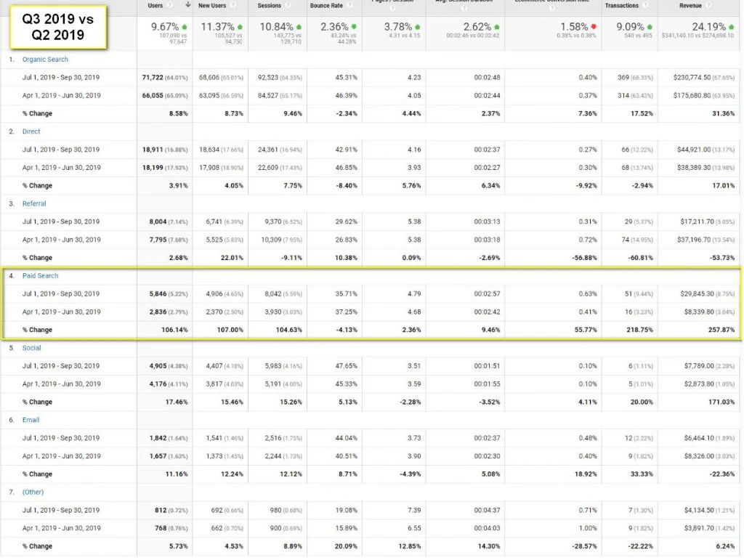Click Email revenue change -22.36%

coord(722,474)
